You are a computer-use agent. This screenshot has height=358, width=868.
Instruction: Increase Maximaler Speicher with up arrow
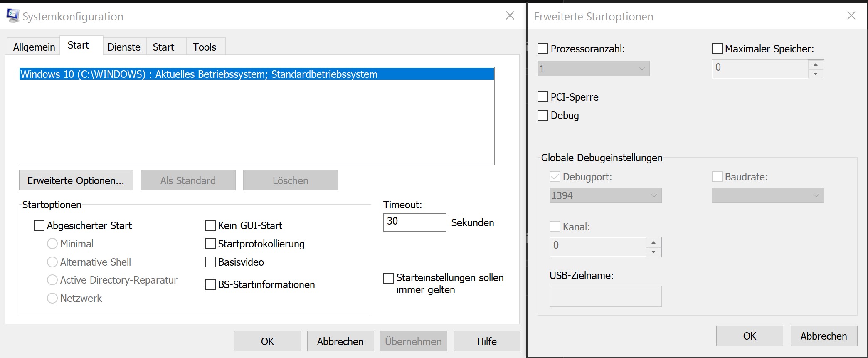point(816,64)
